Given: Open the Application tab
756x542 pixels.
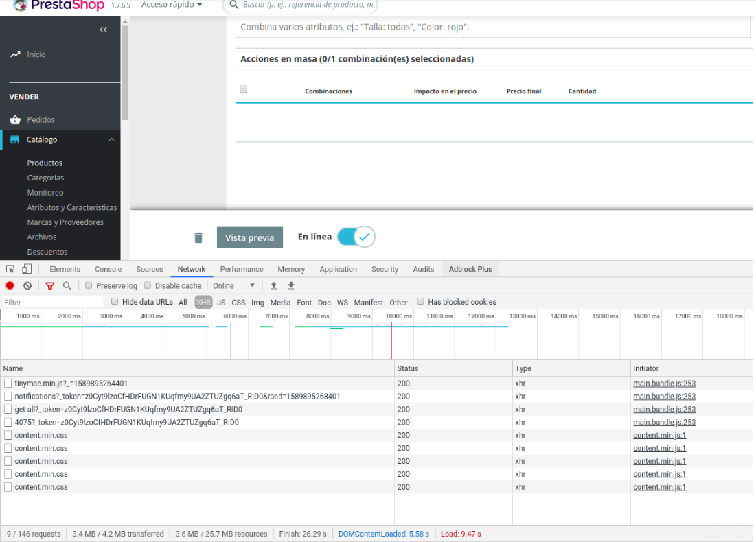Looking at the screenshot, I should click(338, 270).
